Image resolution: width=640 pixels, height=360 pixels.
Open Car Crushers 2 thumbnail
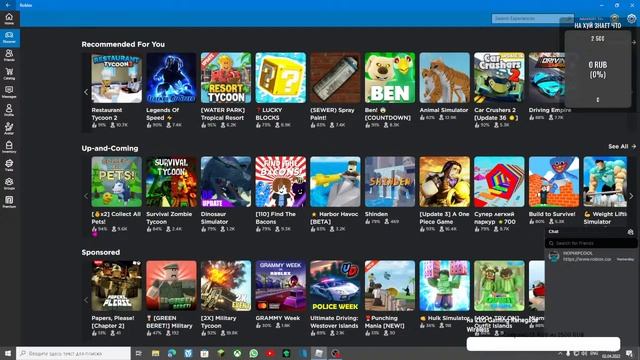499,78
